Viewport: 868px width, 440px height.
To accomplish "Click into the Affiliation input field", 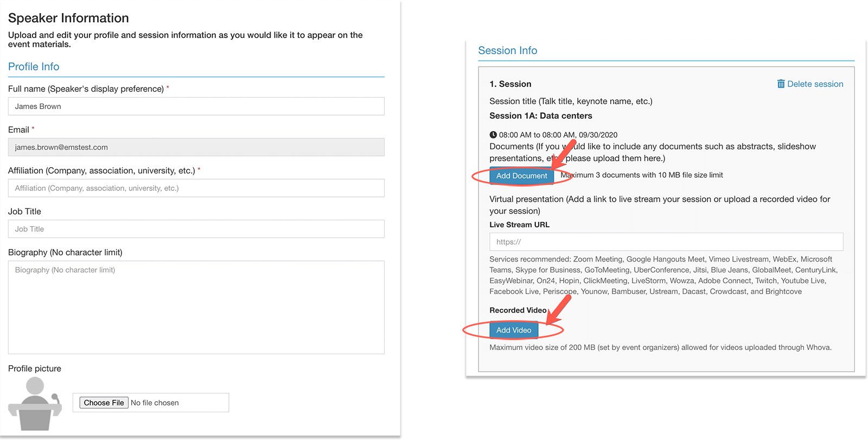I will (196, 188).
